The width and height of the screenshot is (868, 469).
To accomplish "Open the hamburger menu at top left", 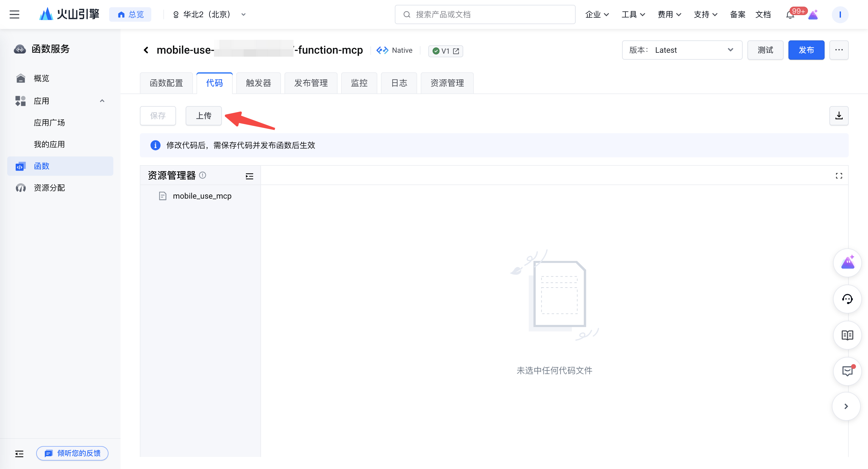I will tap(14, 14).
